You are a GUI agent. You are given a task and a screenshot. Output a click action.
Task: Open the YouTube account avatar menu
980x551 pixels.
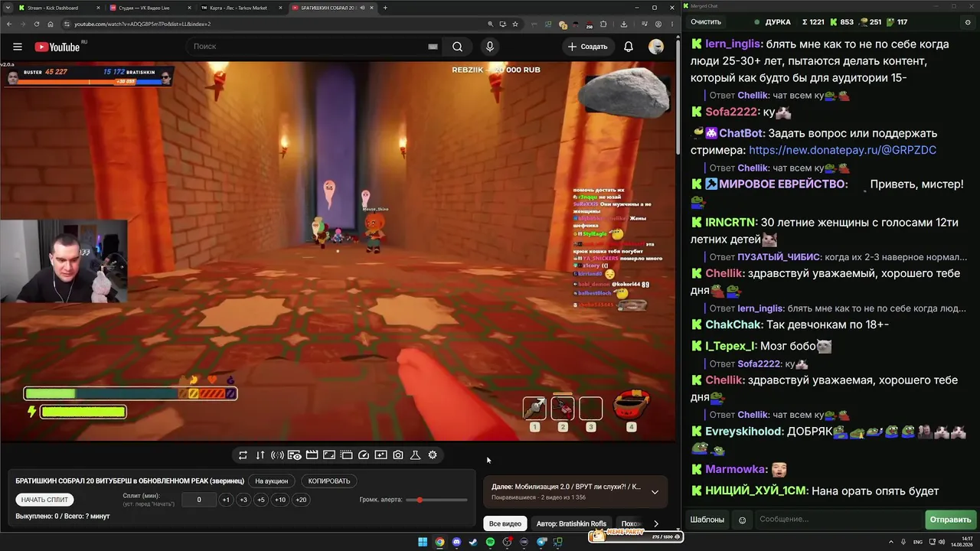(656, 47)
